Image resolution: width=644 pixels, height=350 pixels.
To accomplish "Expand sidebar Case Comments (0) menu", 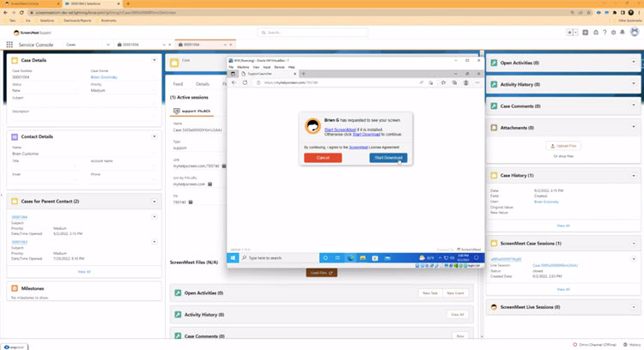I will pyautogui.click(x=634, y=106).
